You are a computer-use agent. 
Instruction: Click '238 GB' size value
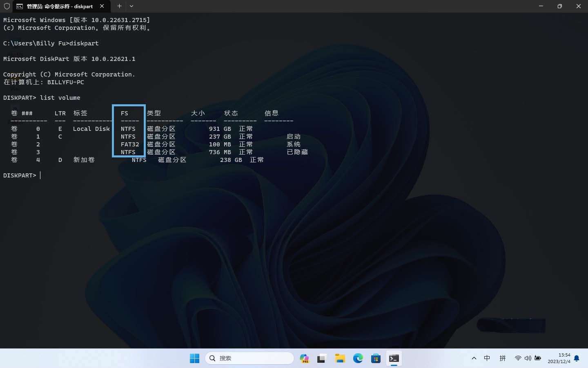(231, 160)
